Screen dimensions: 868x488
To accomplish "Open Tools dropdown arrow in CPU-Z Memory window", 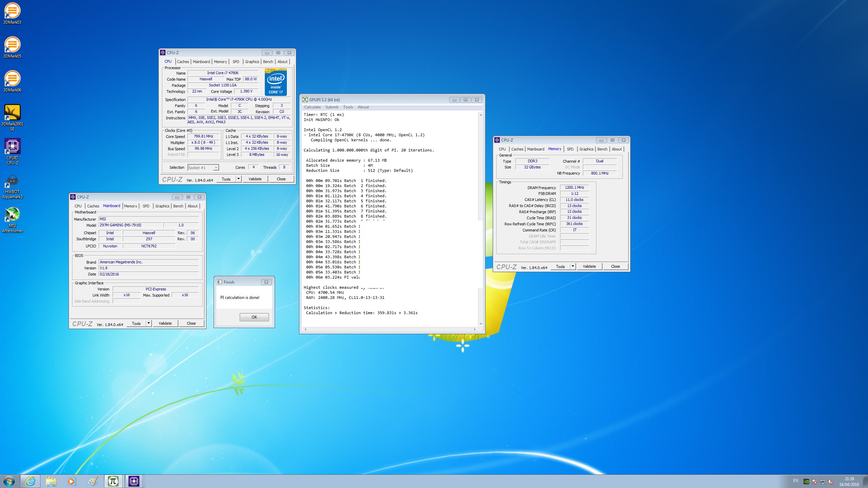I will pos(573,266).
